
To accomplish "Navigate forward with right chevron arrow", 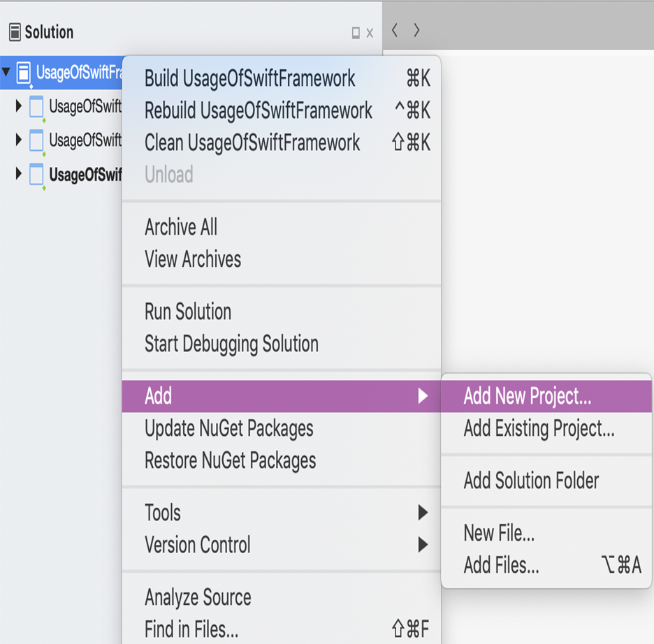I will tap(416, 30).
